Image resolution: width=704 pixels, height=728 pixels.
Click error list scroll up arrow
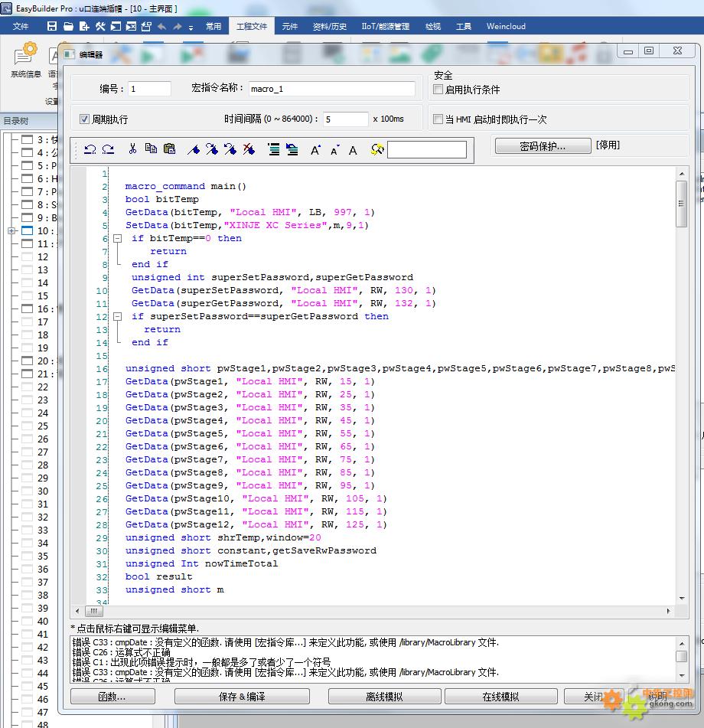click(x=682, y=644)
